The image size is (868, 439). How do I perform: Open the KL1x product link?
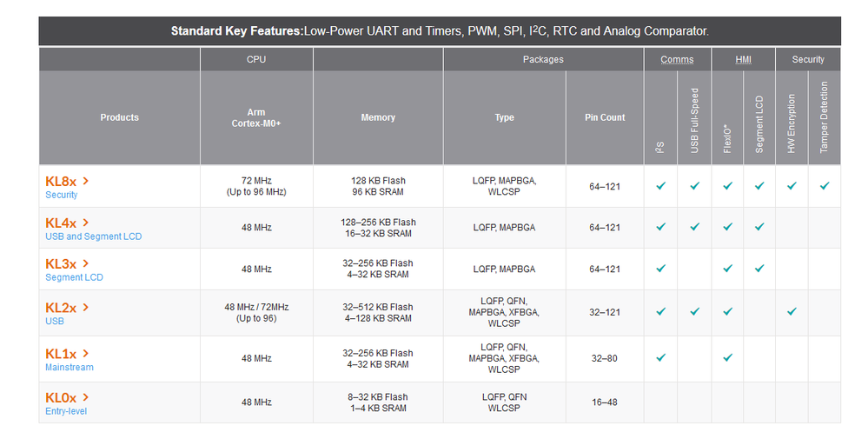[61, 354]
